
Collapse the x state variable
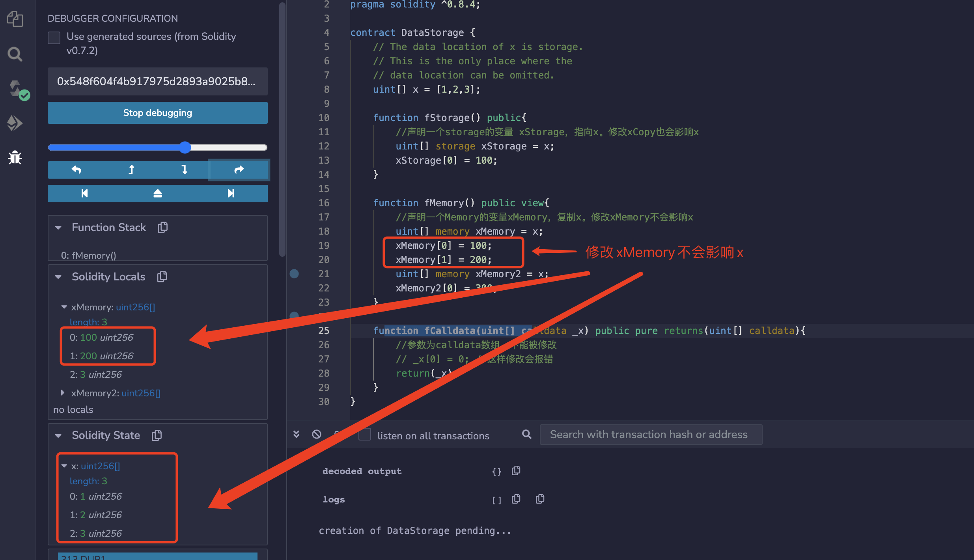tap(64, 466)
